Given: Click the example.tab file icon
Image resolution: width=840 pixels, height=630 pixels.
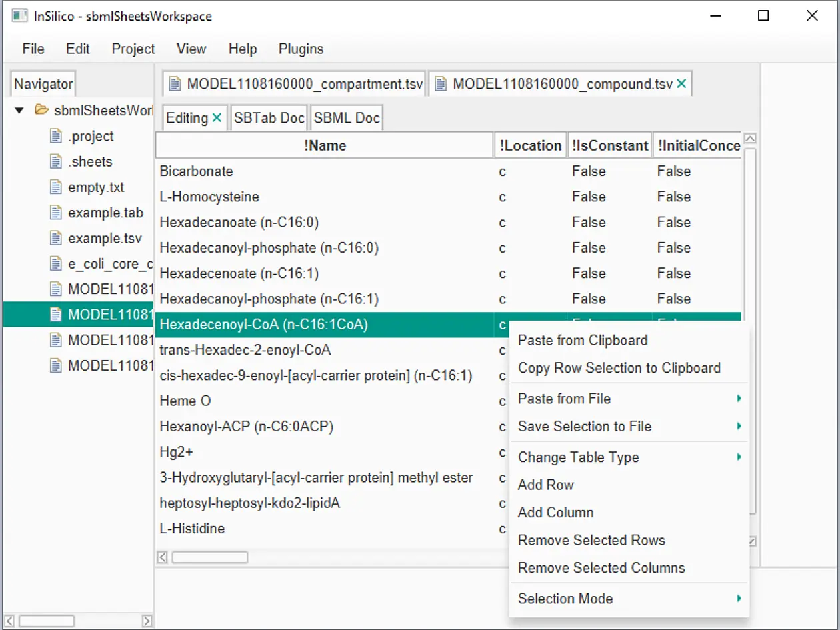Looking at the screenshot, I should [x=56, y=213].
